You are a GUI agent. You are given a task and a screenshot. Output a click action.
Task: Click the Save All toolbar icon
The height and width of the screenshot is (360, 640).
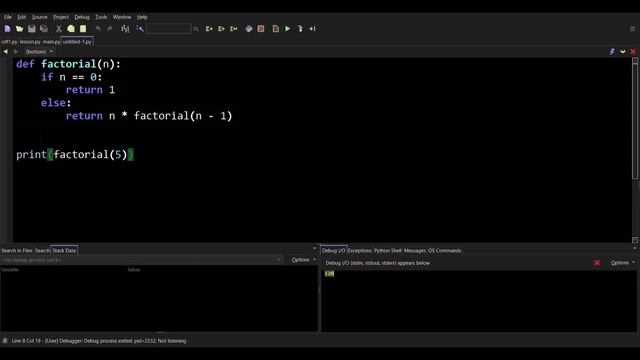(x=44, y=29)
